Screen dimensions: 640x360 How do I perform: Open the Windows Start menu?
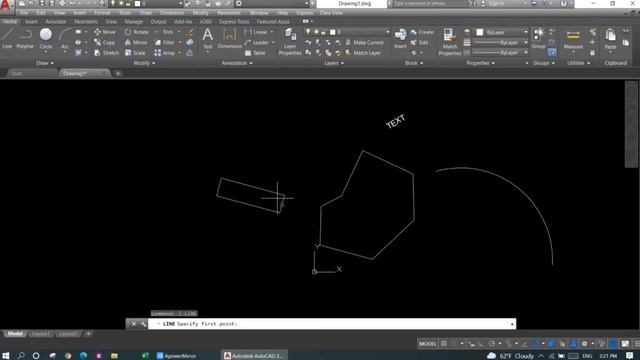[x=6, y=356]
